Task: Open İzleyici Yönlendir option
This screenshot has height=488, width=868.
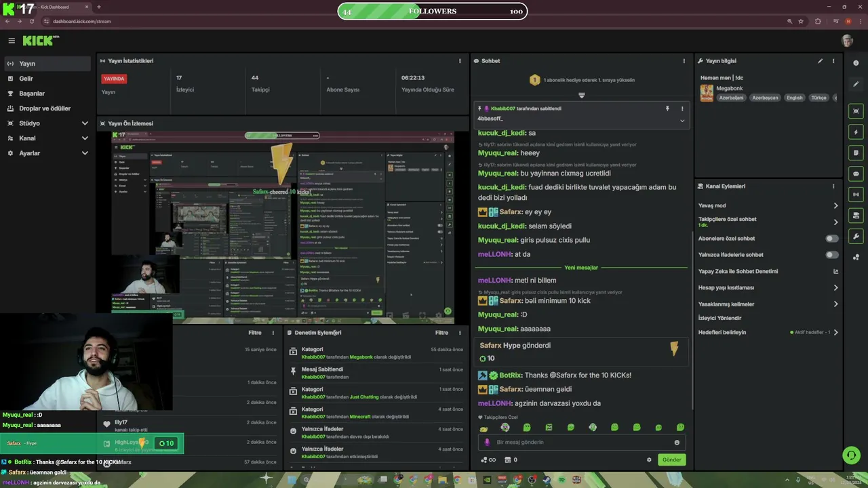Action: click(719, 318)
